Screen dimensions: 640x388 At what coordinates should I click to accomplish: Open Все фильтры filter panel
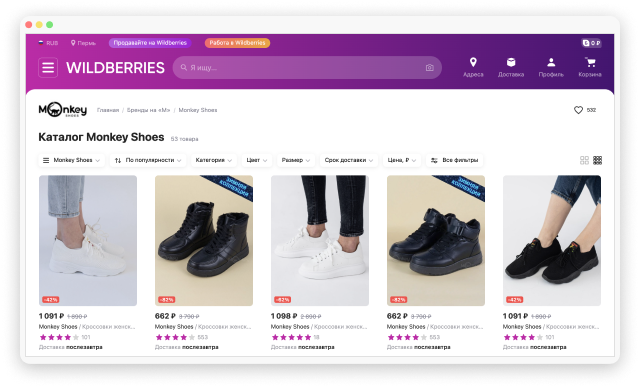(455, 160)
